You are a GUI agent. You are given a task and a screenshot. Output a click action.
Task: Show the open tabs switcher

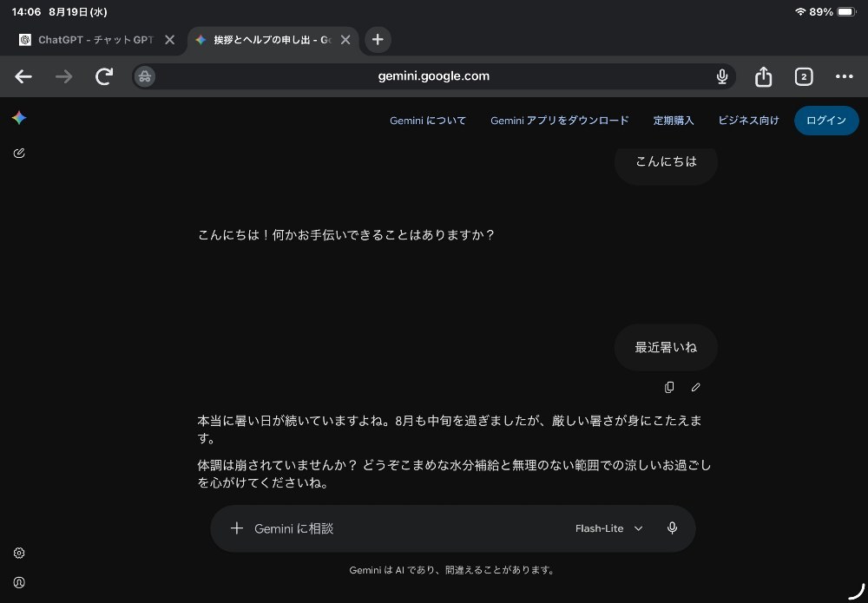(x=804, y=76)
